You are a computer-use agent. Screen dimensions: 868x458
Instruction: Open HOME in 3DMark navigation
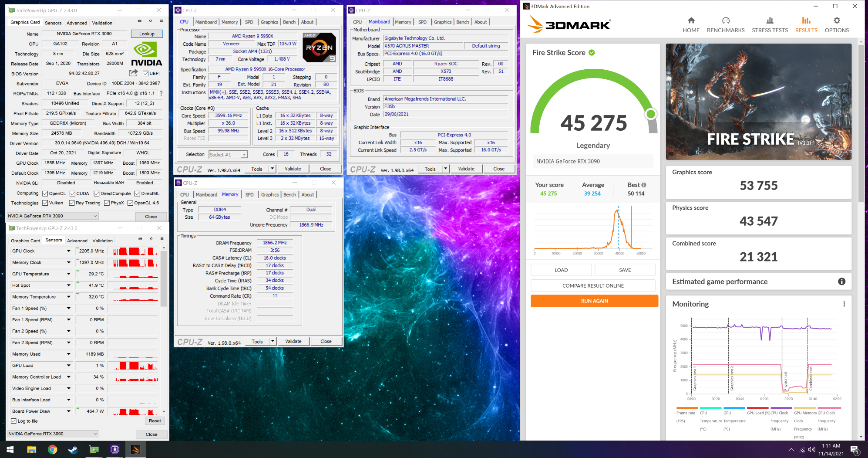[691, 25]
